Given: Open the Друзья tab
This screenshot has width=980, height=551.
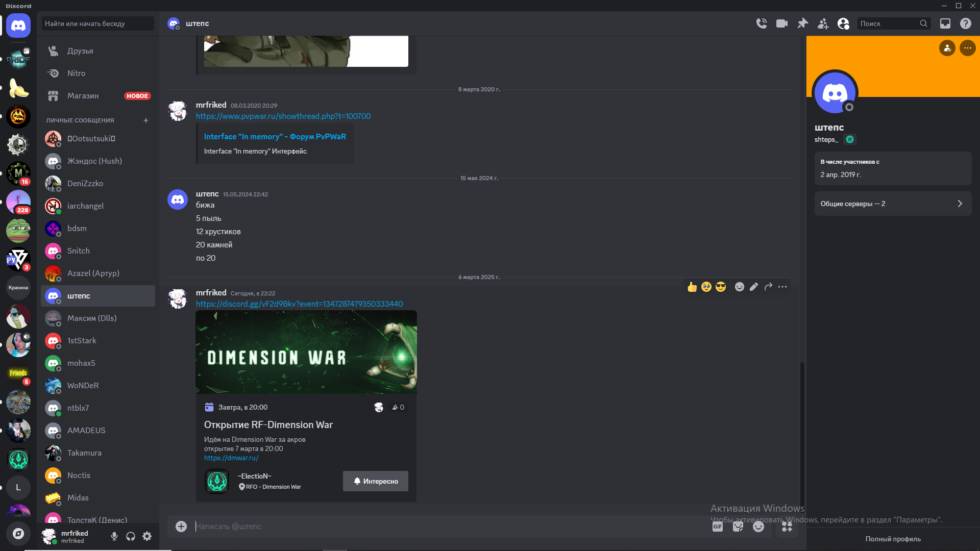Looking at the screenshot, I should pyautogui.click(x=98, y=51).
